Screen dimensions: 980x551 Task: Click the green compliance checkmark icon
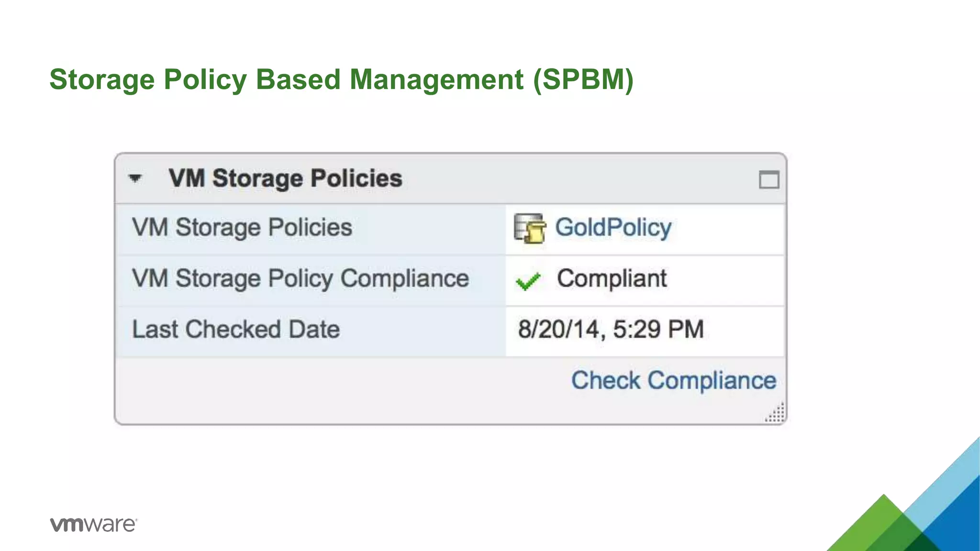(x=528, y=281)
